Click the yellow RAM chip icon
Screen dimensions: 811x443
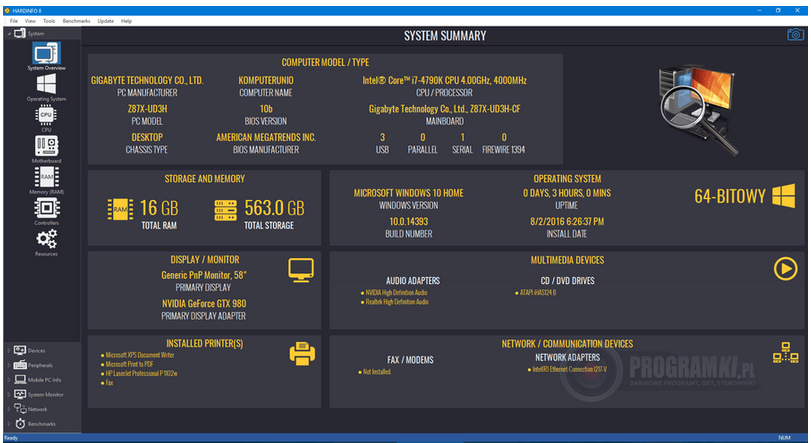(120, 209)
